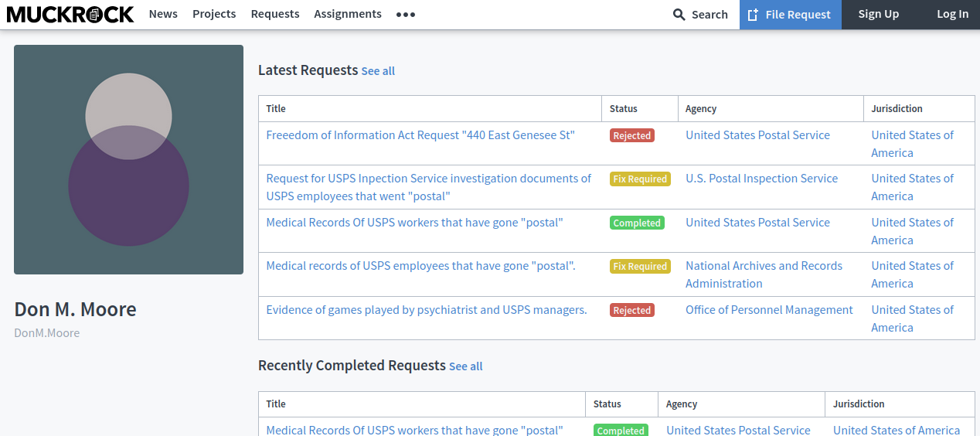Click the Rejected badge for games request
The image size is (980, 436).
(x=632, y=310)
